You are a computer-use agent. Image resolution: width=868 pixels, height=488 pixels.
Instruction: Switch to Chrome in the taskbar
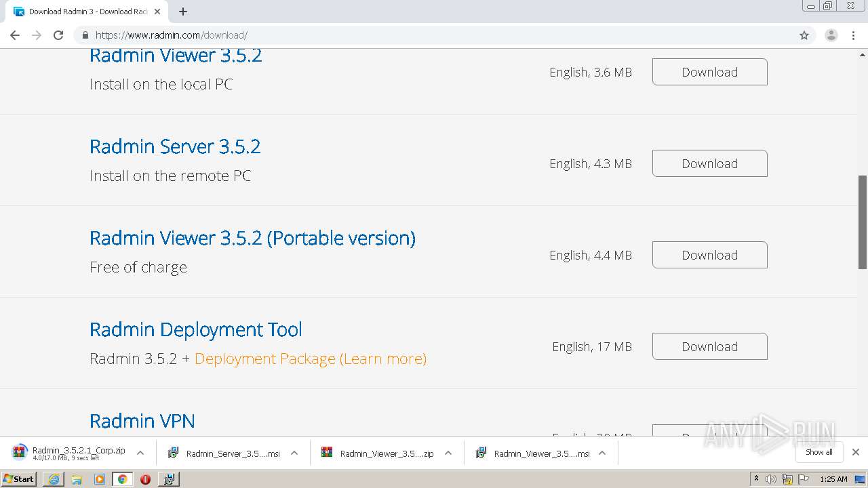click(x=122, y=479)
